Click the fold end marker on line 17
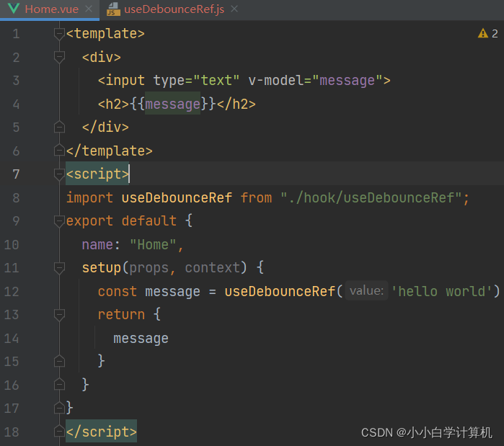This screenshot has width=504, height=446. point(59,408)
